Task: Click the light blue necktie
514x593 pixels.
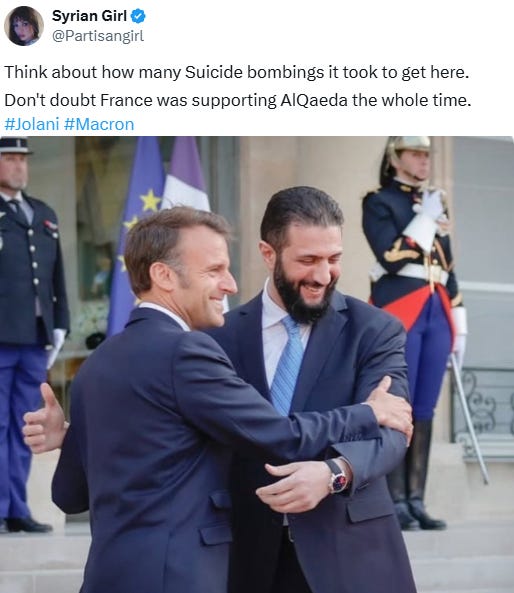Action: (288, 365)
